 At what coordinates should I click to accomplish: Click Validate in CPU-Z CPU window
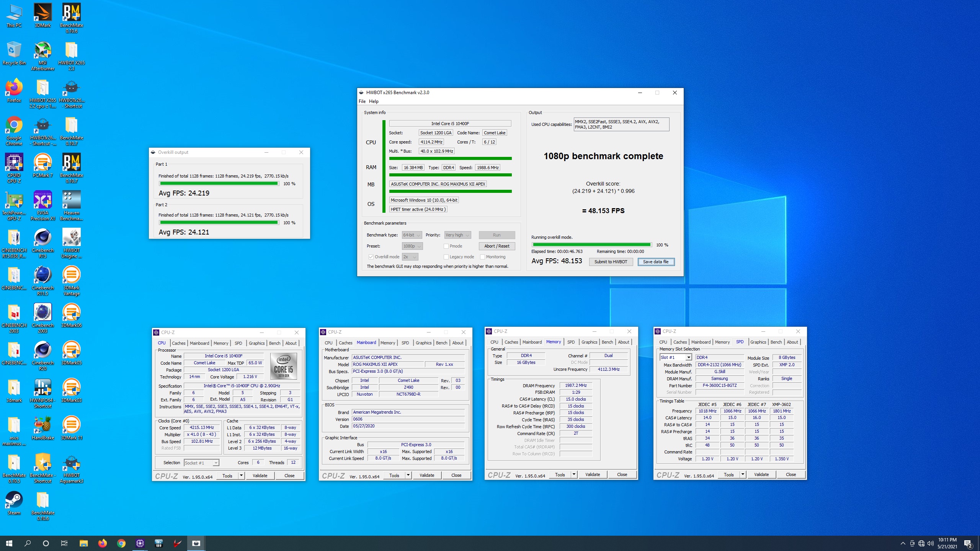coord(260,476)
